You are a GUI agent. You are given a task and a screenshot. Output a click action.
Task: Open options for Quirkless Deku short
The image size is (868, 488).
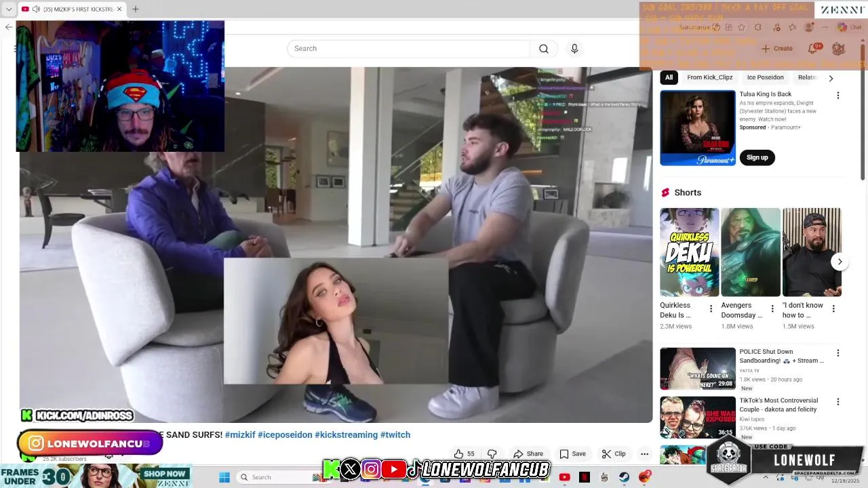[x=711, y=309]
